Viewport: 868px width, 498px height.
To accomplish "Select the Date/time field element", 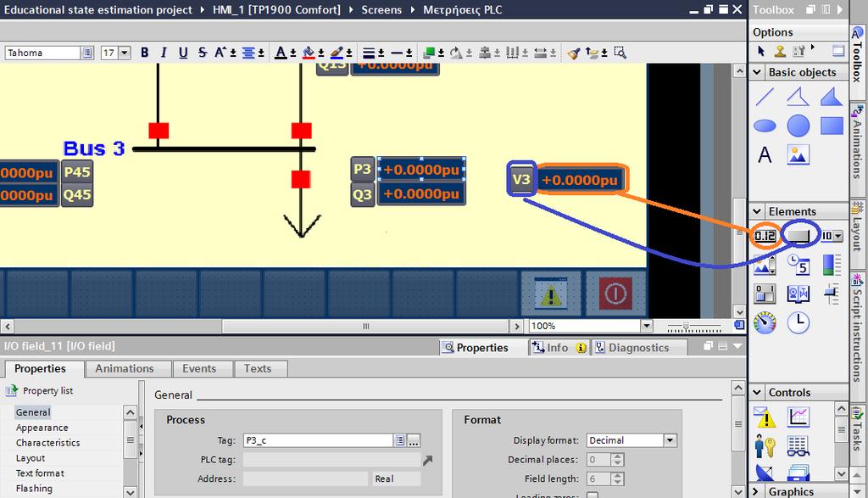I will (x=798, y=266).
